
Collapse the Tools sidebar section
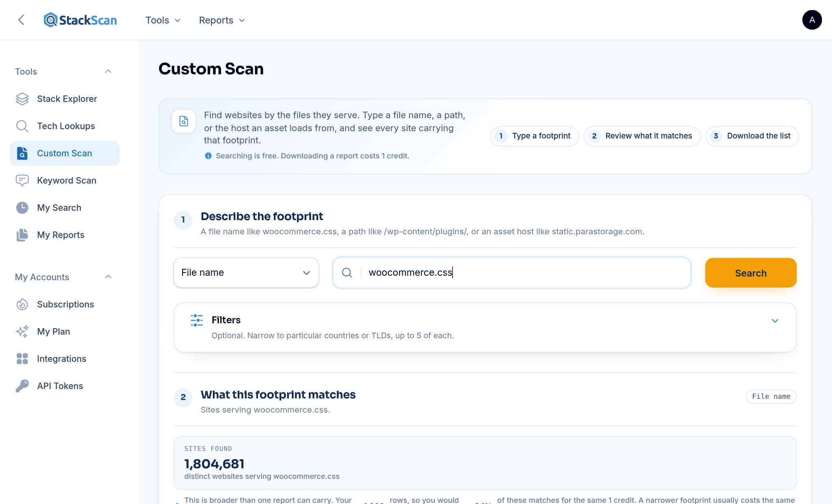point(108,71)
